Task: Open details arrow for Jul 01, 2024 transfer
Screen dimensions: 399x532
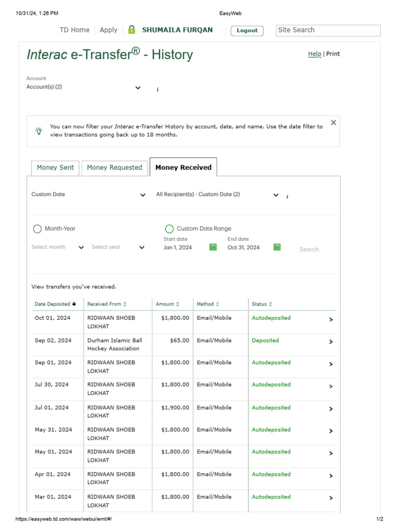Action: pos(331,409)
